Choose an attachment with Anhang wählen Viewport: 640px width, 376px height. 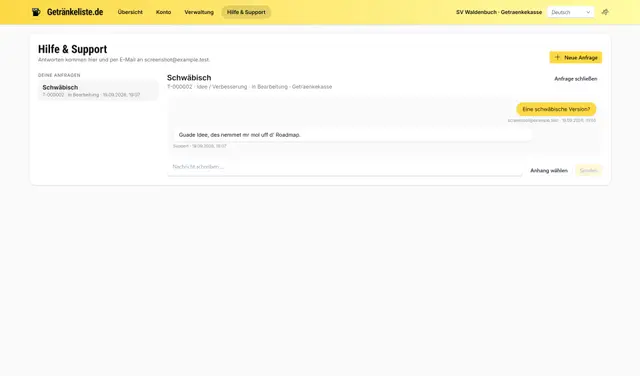[549, 171]
